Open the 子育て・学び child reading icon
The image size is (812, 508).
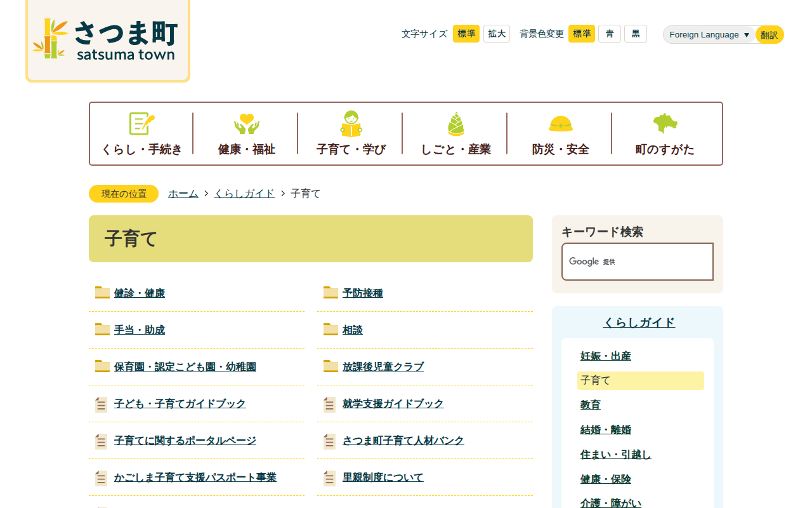click(x=351, y=124)
